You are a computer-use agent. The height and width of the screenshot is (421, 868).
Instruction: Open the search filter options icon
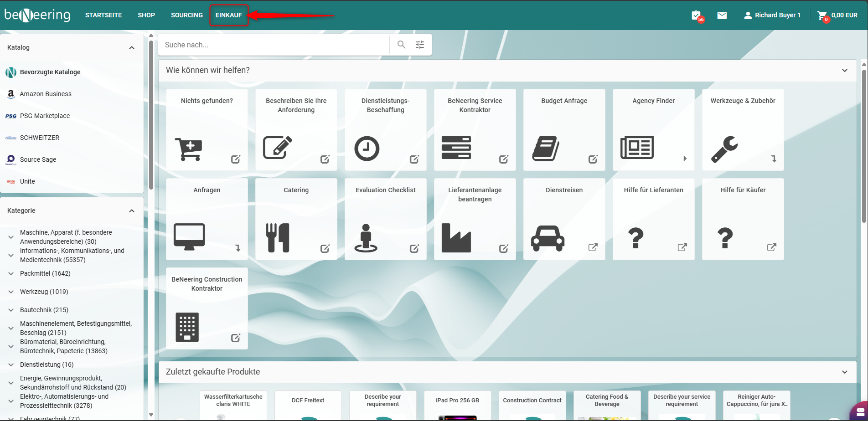[x=420, y=45]
